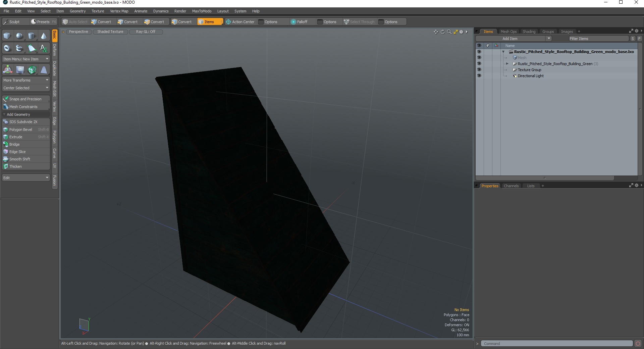Toggle Items selection mode

point(210,22)
